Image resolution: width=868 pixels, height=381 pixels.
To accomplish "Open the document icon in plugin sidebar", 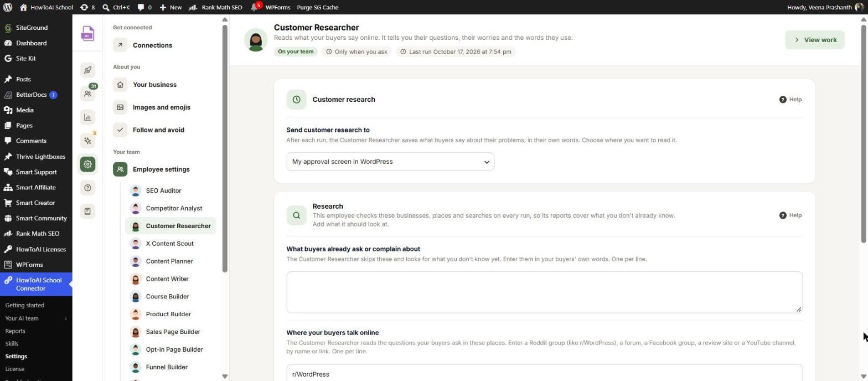I will coord(87,211).
